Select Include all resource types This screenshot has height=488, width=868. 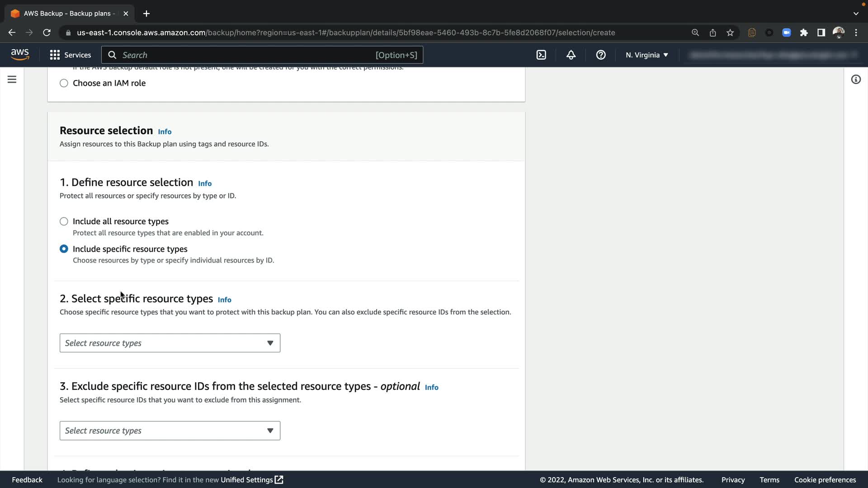pyautogui.click(x=64, y=221)
